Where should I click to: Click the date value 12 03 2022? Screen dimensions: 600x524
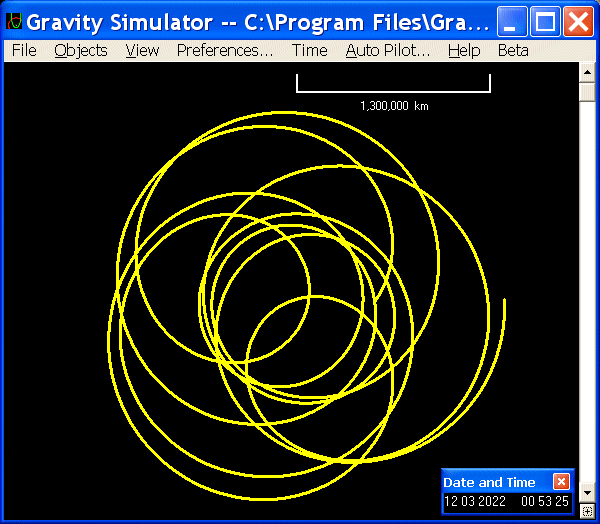(474, 501)
